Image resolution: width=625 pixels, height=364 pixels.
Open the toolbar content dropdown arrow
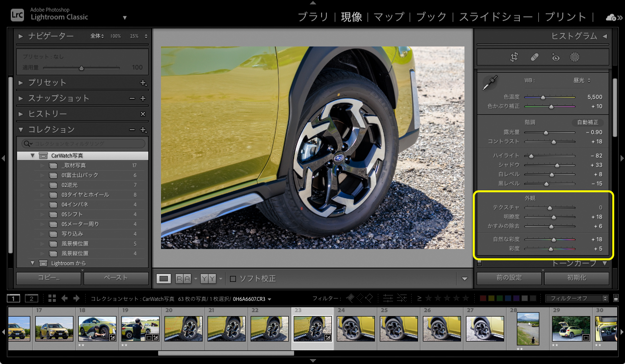point(464,279)
